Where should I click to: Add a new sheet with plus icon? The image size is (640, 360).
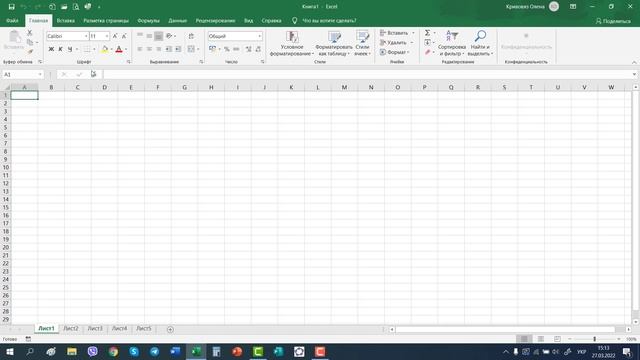(170, 329)
